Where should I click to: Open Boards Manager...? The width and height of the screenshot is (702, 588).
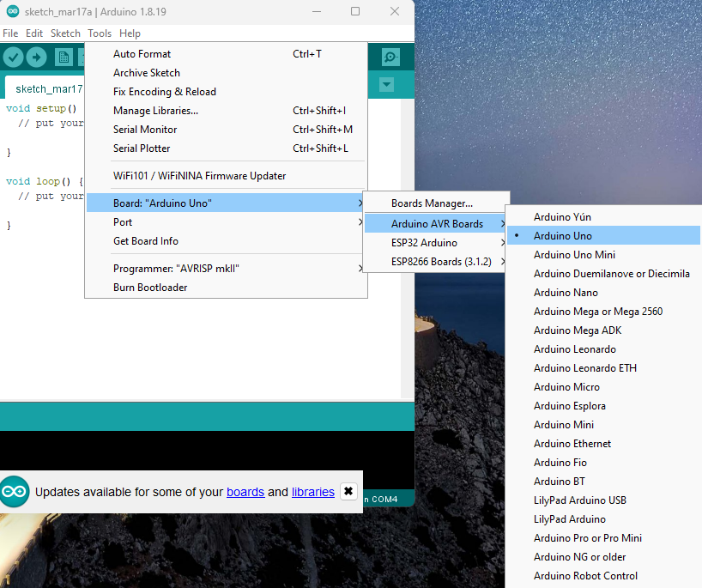(436, 203)
